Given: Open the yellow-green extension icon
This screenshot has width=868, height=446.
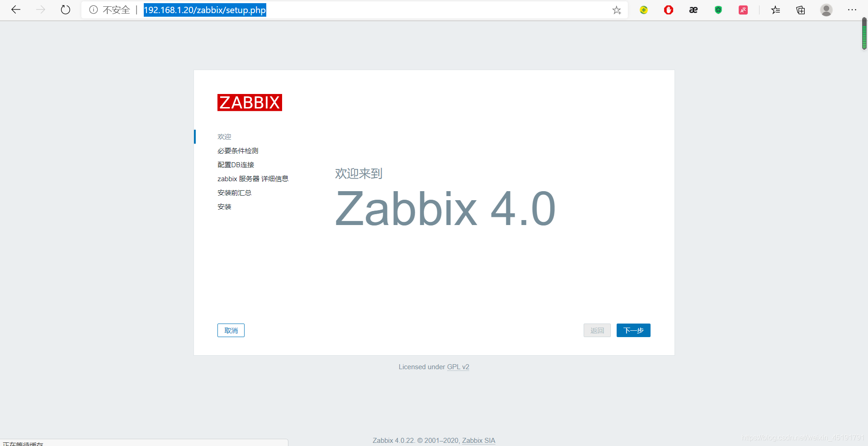Looking at the screenshot, I should pyautogui.click(x=644, y=10).
